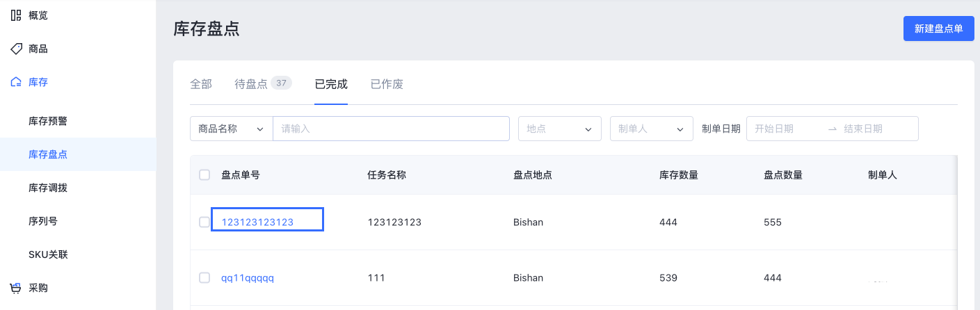Toggle the select-all checkbox in table header
The height and width of the screenshot is (310, 980).
(x=204, y=175)
